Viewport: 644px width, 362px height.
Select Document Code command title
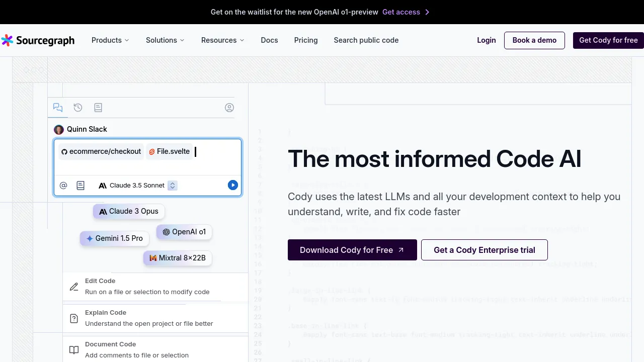point(111,344)
